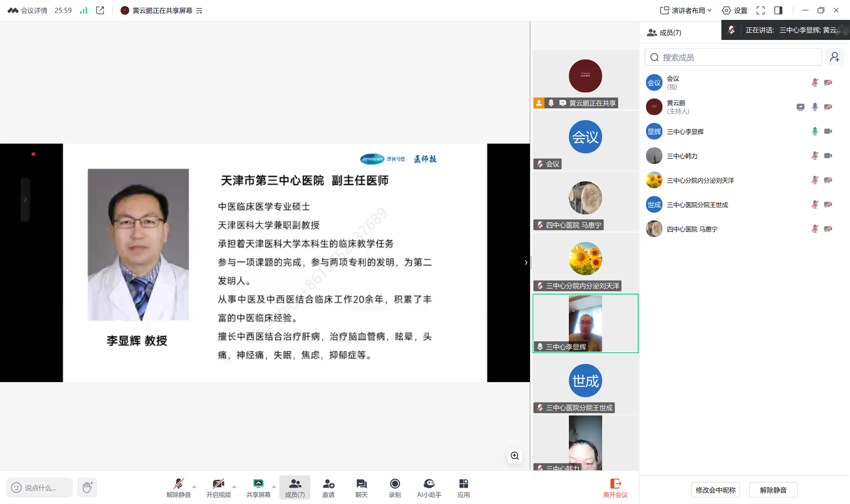Toggle camera for 三中心韩力 in member list
850x504 pixels.
pyautogui.click(x=828, y=156)
